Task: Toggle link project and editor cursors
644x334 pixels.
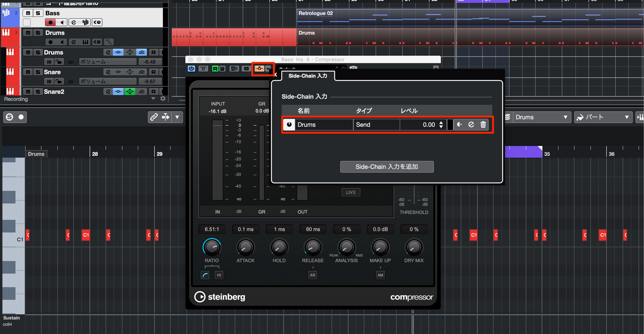Action: pos(154,117)
